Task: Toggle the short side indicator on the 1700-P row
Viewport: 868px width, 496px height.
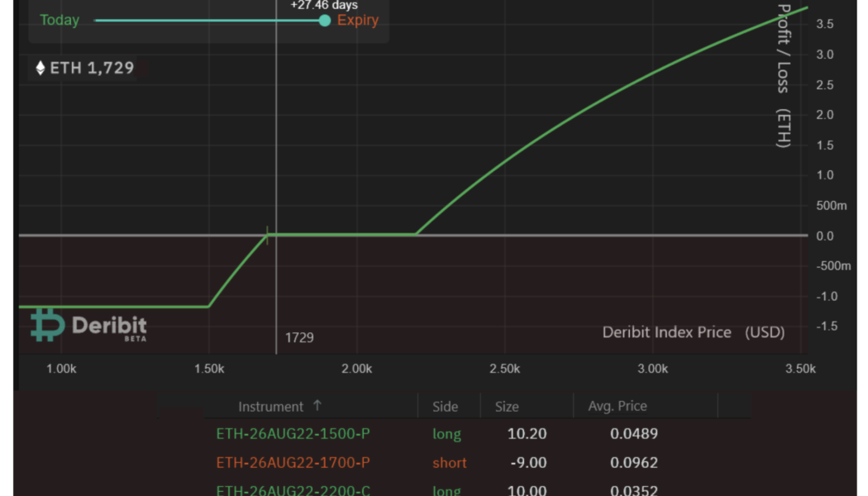Action: point(450,463)
